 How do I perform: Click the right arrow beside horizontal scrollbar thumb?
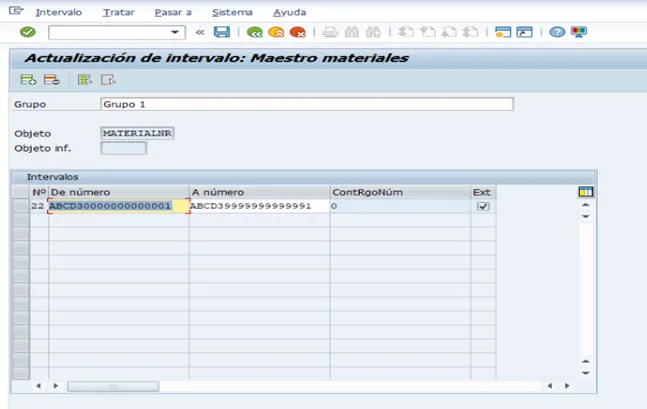[56, 386]
